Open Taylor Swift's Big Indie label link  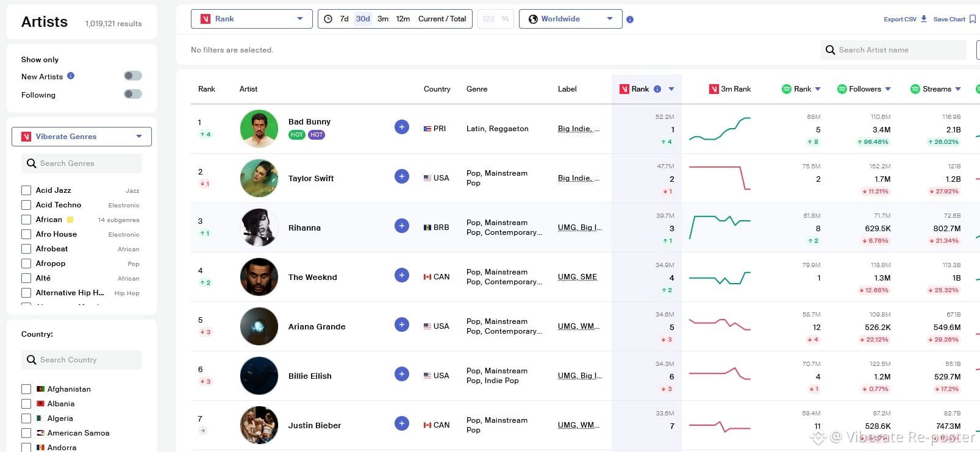[579, 178]
